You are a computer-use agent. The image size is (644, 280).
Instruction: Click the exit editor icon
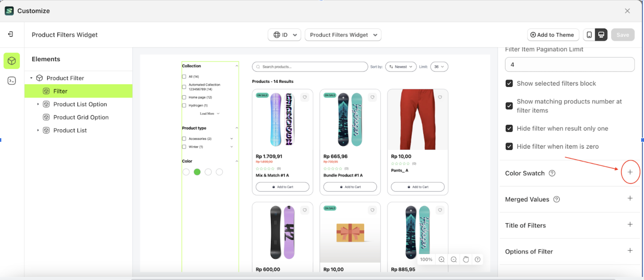point(11,34)
